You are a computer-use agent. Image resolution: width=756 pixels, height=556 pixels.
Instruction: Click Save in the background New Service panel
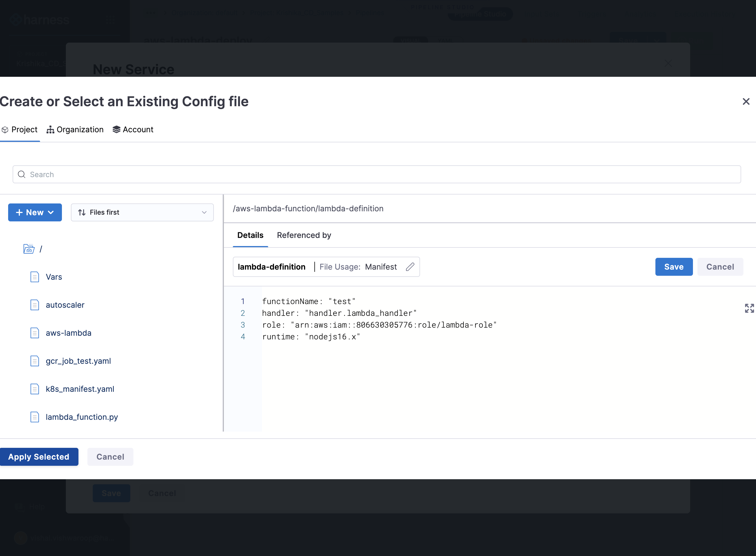point(111,494)
